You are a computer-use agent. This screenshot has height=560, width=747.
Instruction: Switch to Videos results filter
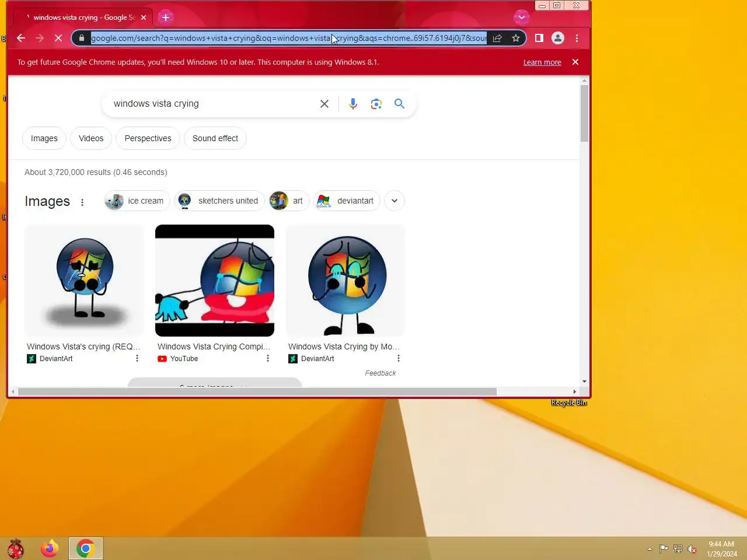(x=91, y=138)
